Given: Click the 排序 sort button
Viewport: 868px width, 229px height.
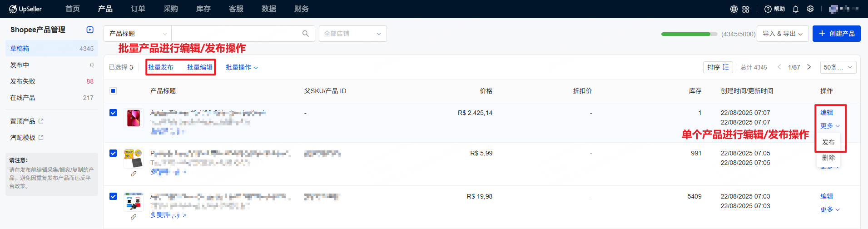Looking at the screenshot, I should click(718, 67).
